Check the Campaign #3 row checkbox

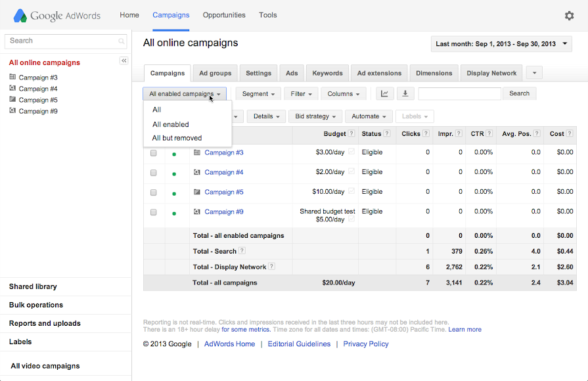(154, 153)
